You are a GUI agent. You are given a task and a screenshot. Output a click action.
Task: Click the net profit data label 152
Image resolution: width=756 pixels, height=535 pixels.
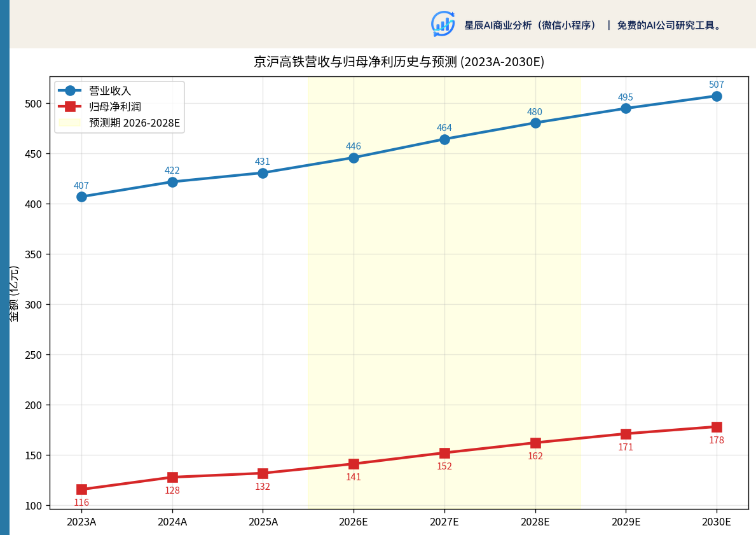[444, 466]
